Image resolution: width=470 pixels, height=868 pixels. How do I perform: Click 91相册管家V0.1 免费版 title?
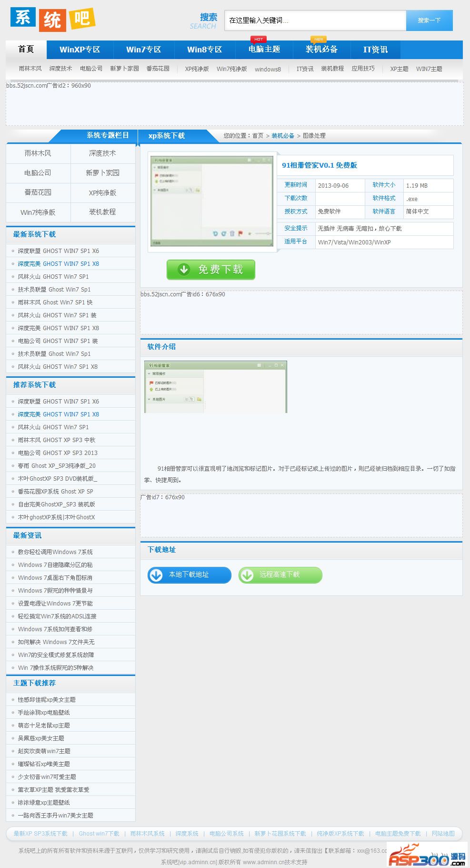(x=320, y=165)
